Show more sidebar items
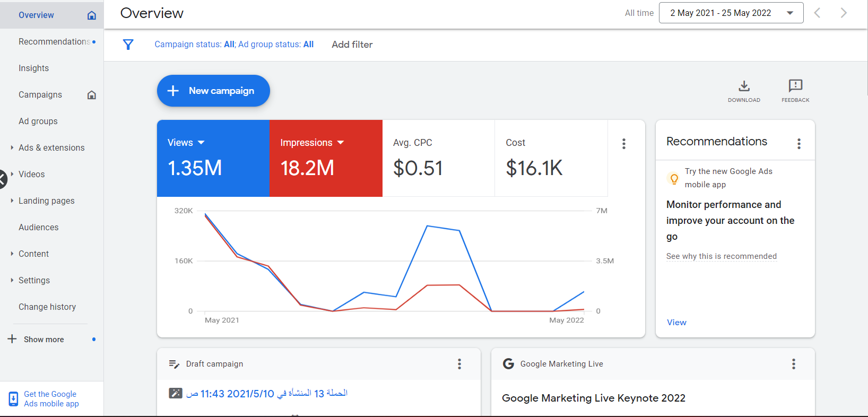Viewport: 868px width, 417px height. pyautogui.click(x=44, y=340)
